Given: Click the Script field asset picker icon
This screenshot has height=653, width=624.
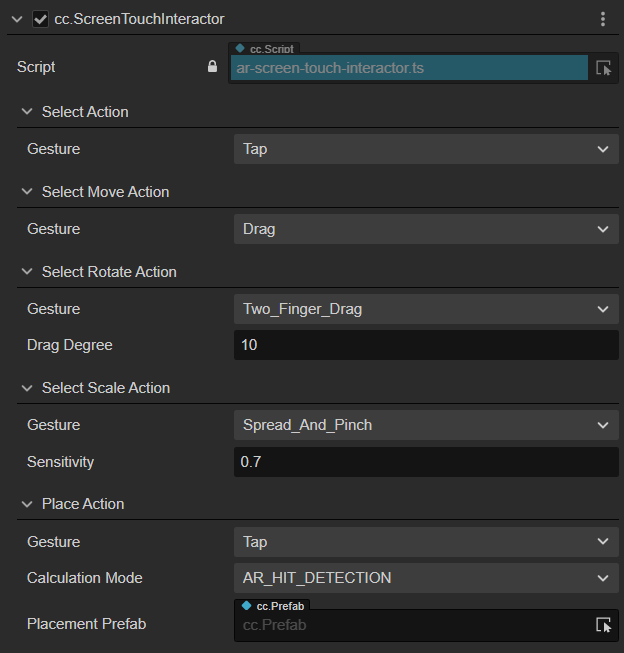Looking at the screenshot, I should click(603, 68).
